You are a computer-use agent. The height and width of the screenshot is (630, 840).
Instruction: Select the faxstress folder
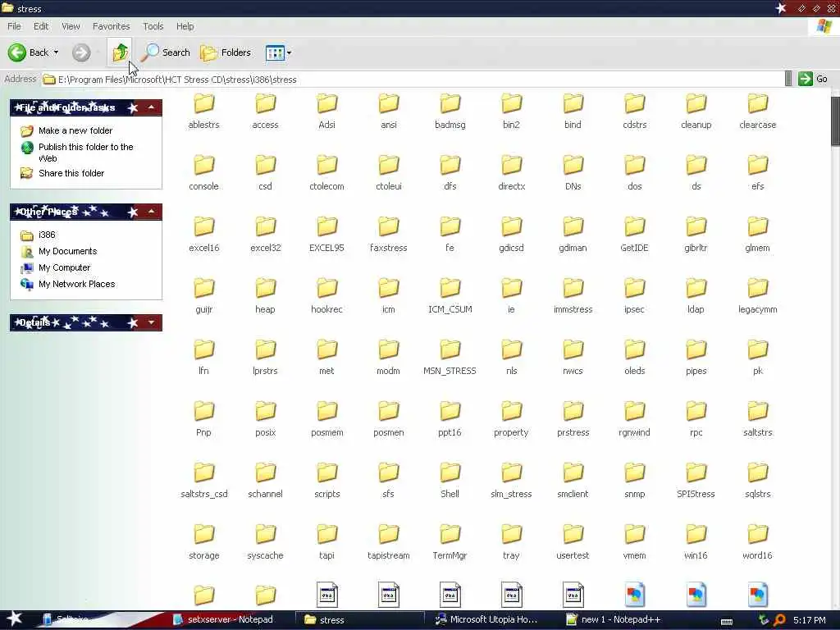388,235
